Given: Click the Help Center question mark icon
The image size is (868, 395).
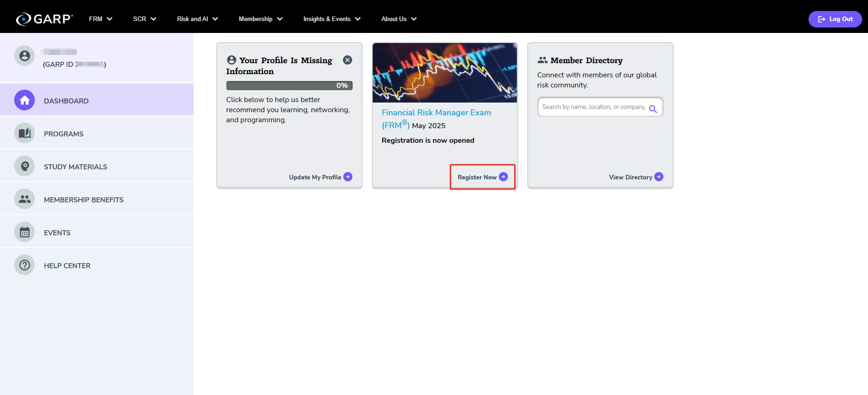Looking at the screenshot, I should [25, 265].
